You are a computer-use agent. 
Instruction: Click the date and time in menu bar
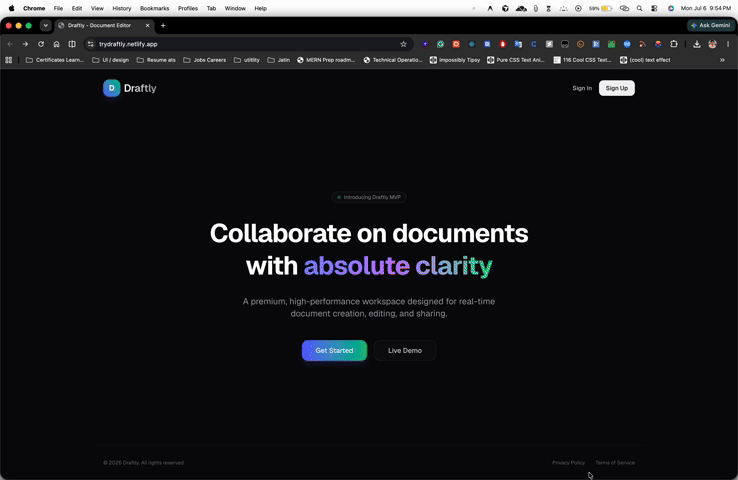(706, 8)
